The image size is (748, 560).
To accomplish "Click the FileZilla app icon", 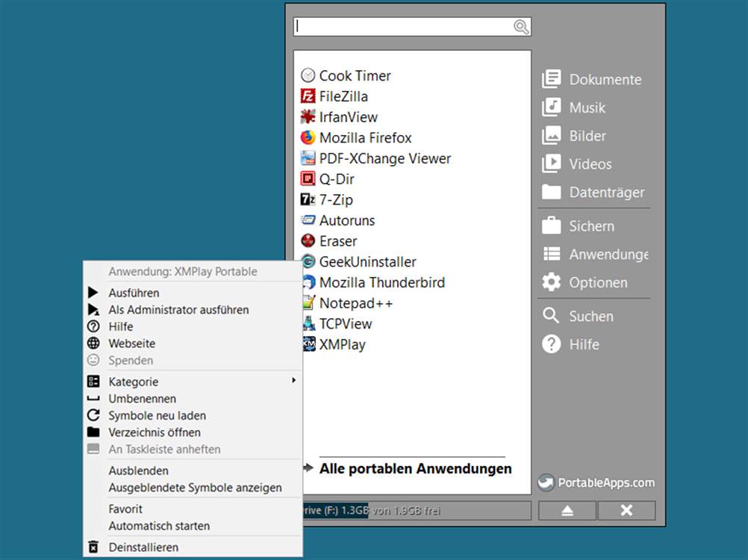I will pos(308,96).
